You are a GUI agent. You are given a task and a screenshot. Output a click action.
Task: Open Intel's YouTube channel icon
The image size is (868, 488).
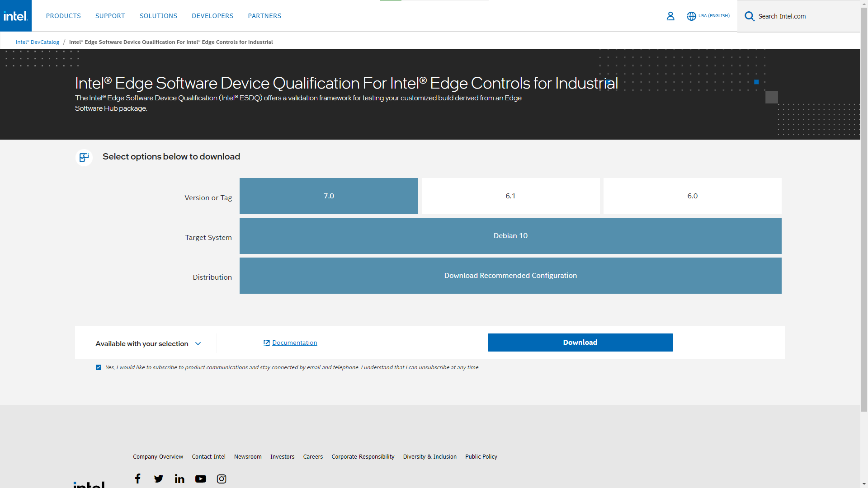pos(200,479)
